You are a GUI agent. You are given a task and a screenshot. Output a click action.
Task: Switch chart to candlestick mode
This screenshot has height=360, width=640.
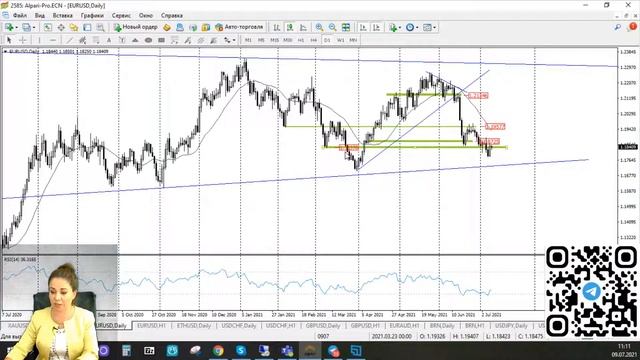coord(290,27)
